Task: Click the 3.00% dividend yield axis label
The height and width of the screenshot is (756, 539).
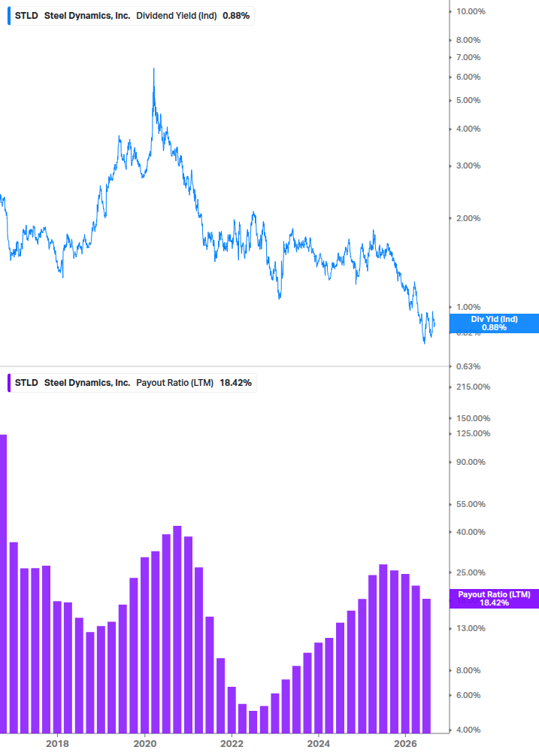Action: (x=468, y=165)
